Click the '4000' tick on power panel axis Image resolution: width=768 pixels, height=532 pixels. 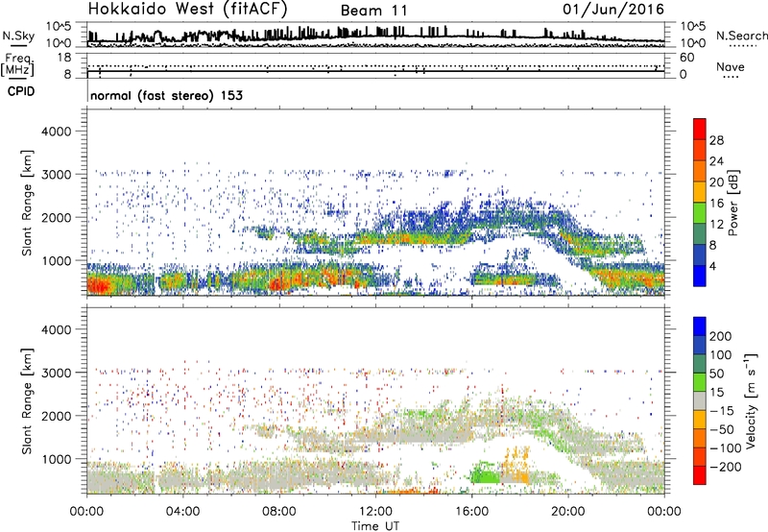tap(56, 132)
